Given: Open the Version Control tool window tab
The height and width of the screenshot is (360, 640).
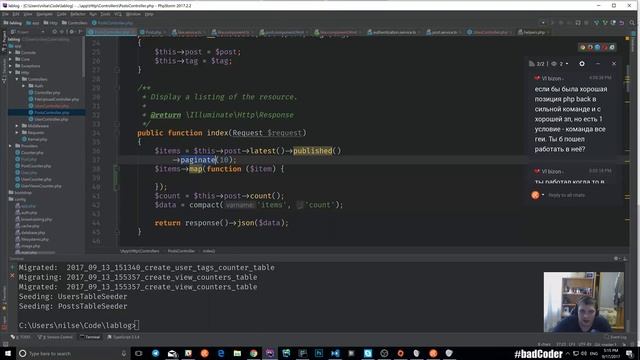Looking at the screenshot, I should tap(56, 337).
